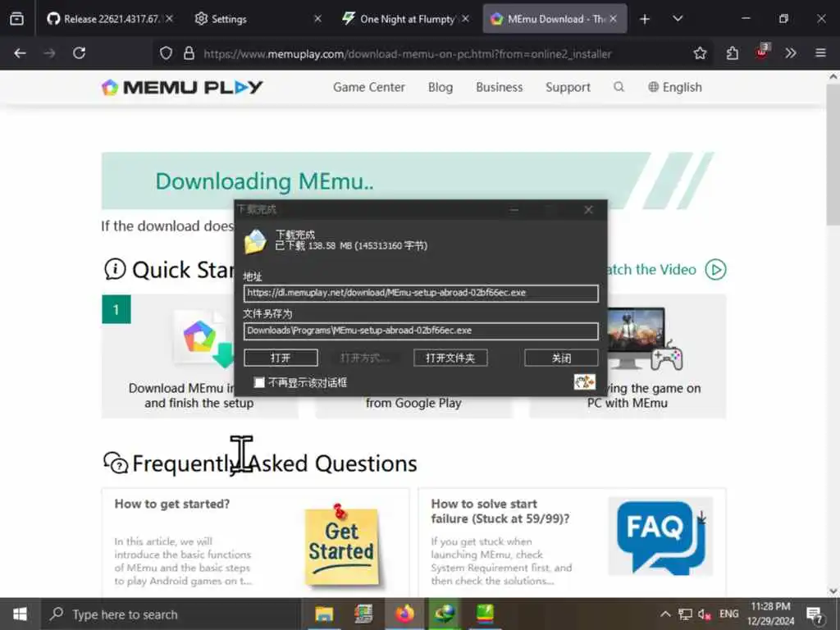Click the red extension icon with badge
This screenshot has height=630, width=840.
pos(762,52)
